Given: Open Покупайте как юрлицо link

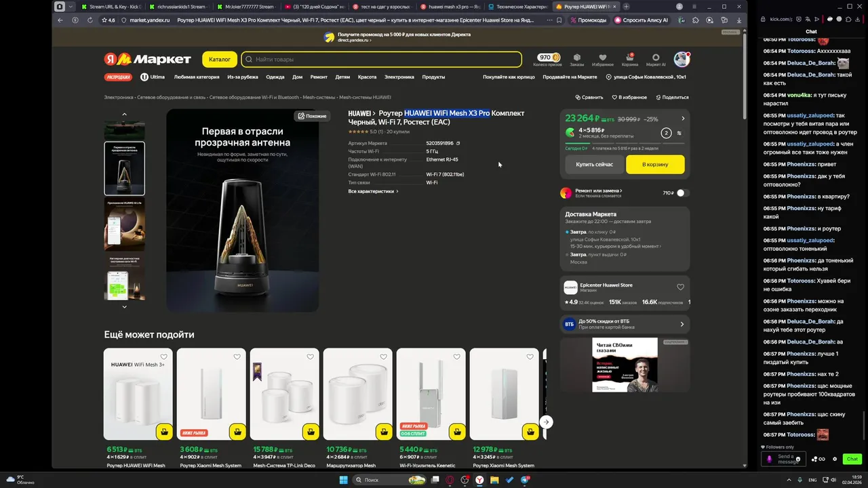Looking at the screenshot, I should click(x=509, y=77).
